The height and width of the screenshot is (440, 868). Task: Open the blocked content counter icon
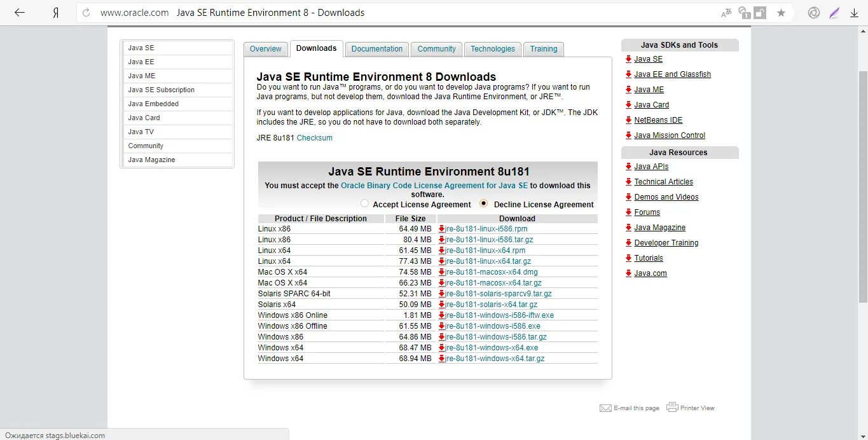point(744,13)
